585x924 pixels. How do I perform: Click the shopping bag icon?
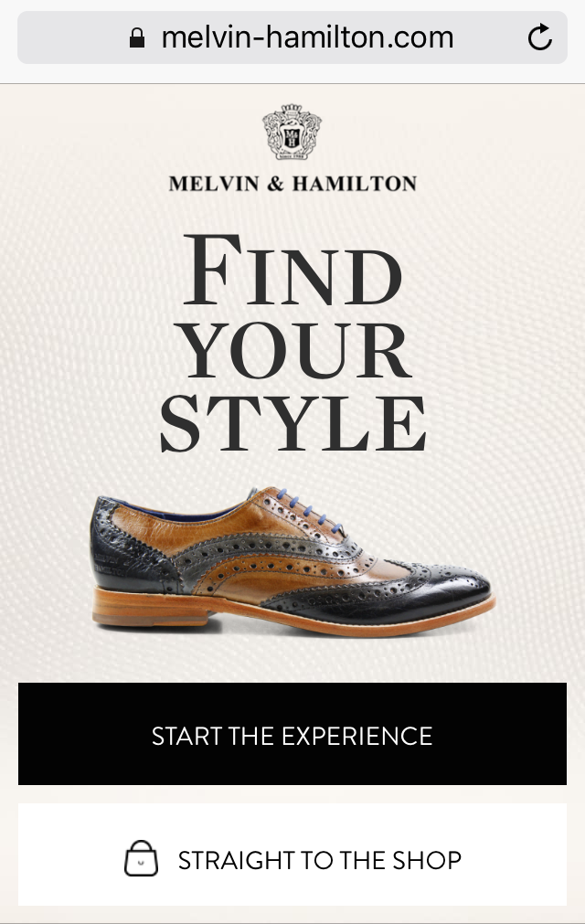[x=142, y=858]
